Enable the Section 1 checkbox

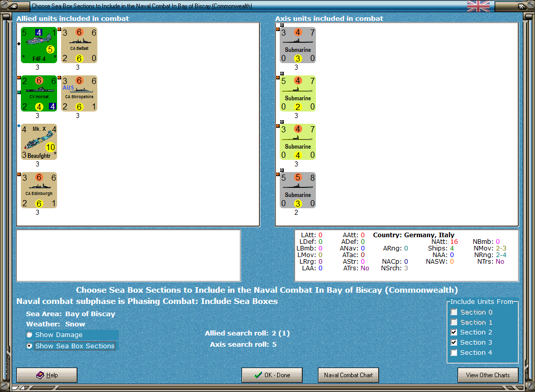point(454,322)
